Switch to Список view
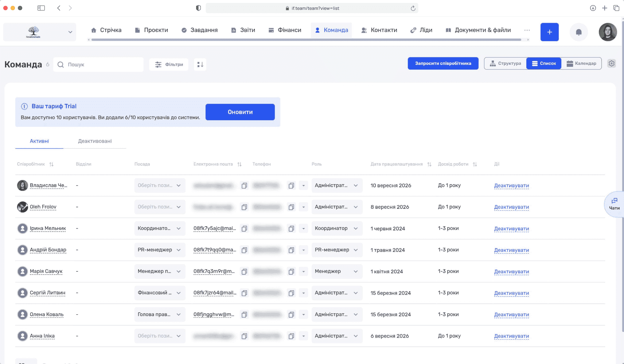The image size is (624, 364). 544,63
